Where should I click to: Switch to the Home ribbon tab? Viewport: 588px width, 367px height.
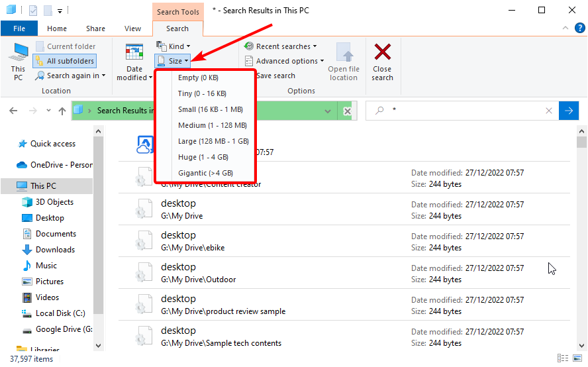pyautogui.click(x=57, y=28)
